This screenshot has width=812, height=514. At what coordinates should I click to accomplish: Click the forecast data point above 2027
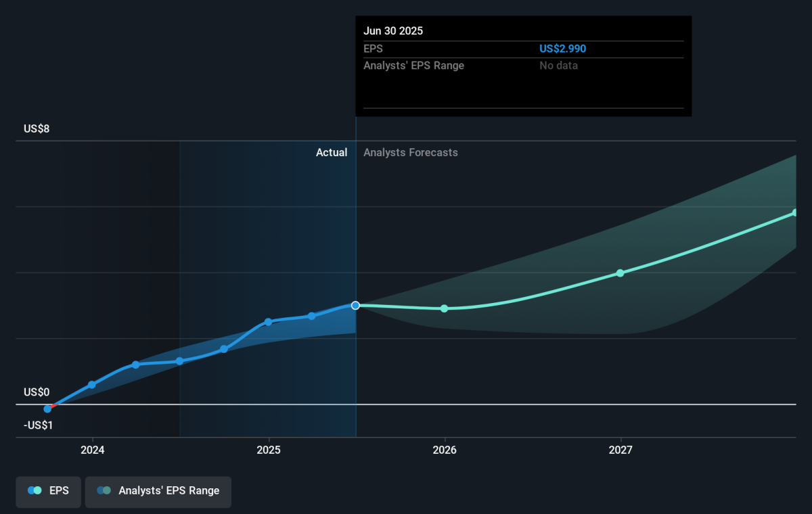620,273
